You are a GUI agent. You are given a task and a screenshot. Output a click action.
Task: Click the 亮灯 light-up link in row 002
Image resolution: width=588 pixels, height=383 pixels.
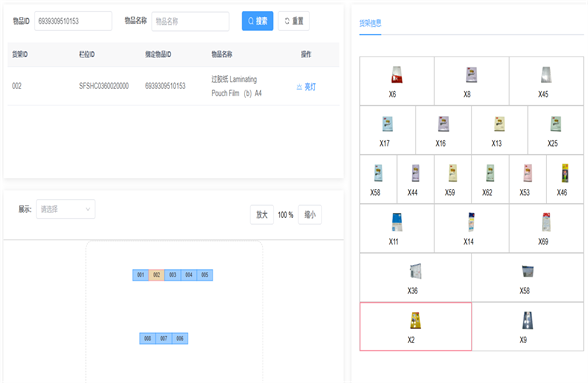306,87
